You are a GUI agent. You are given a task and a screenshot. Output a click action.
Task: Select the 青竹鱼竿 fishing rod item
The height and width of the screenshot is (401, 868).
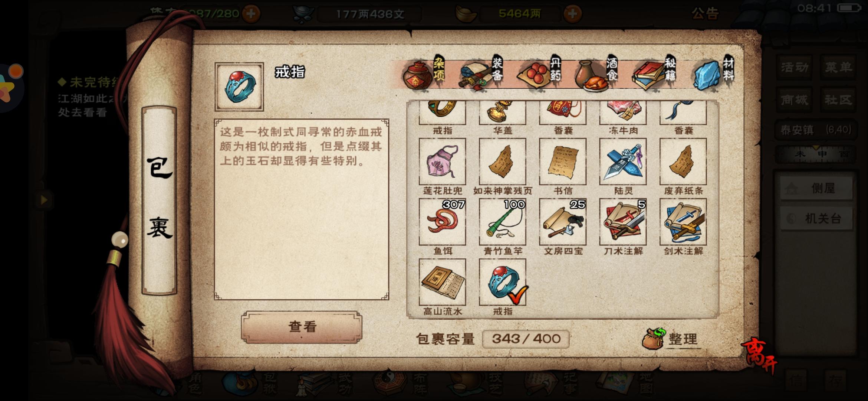pyautogui.click(x=502, y=222)
